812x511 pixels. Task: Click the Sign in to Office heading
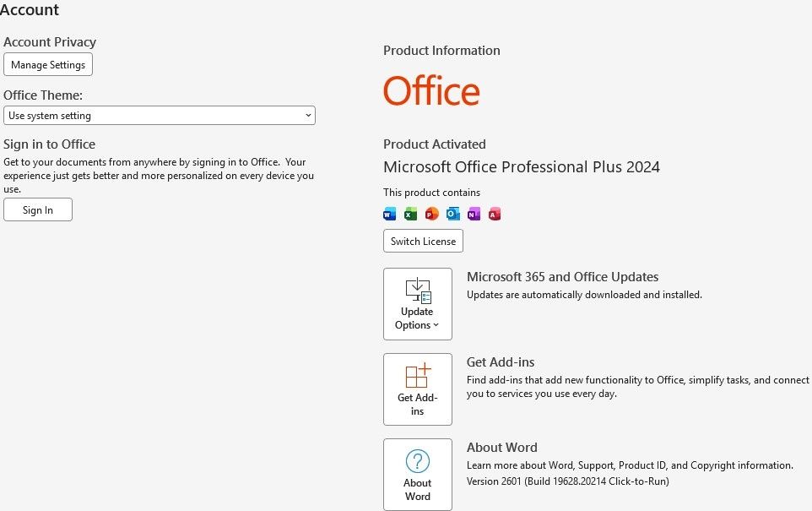(x=50, y=144)
